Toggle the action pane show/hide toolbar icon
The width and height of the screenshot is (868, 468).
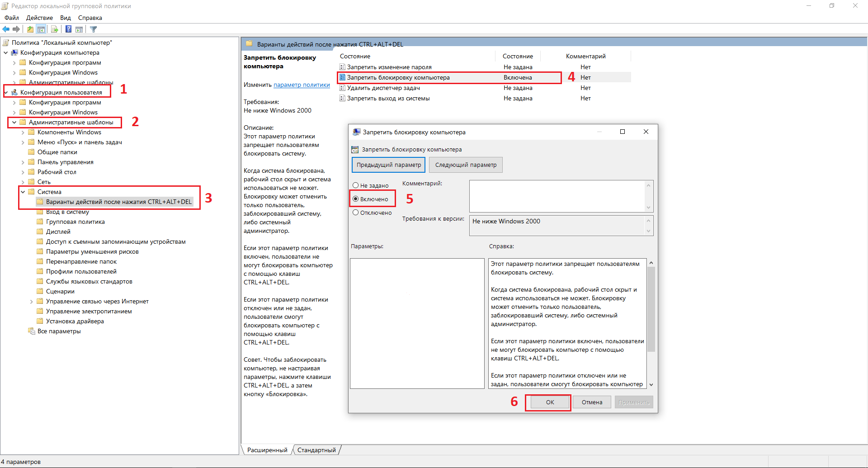point(79,29)
